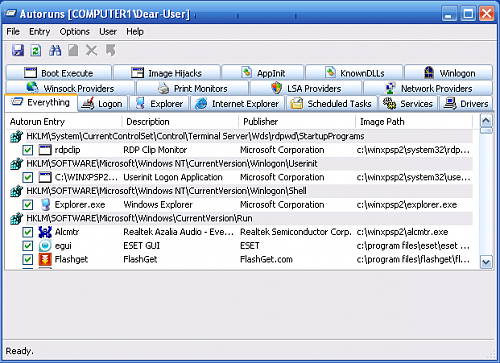Open the Help menu

tap(135, 32)
